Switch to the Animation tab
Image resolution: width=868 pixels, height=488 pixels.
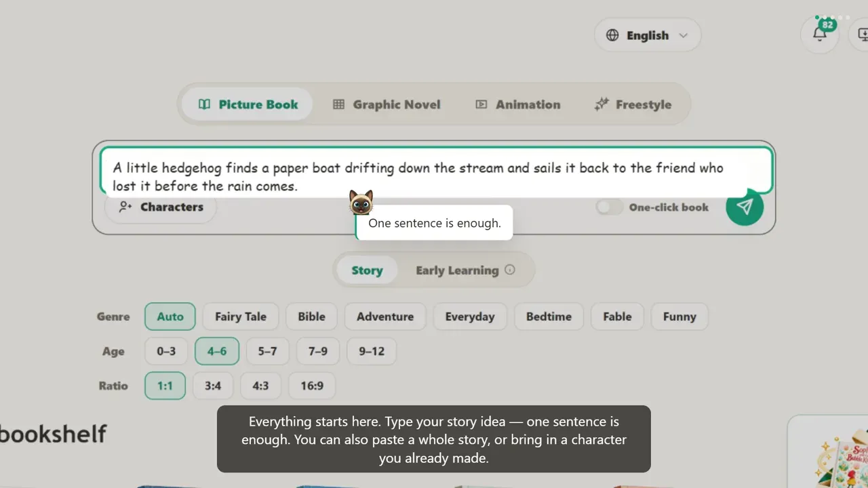click(517, 104)
